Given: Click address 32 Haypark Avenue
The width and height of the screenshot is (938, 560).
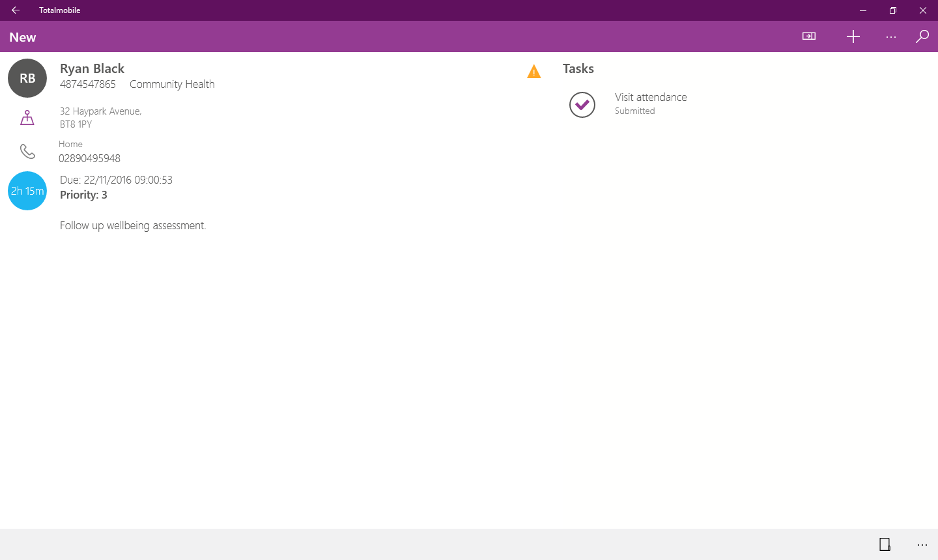Looking at the screenshot, I should pyautogui.click(x=101, y=111).
